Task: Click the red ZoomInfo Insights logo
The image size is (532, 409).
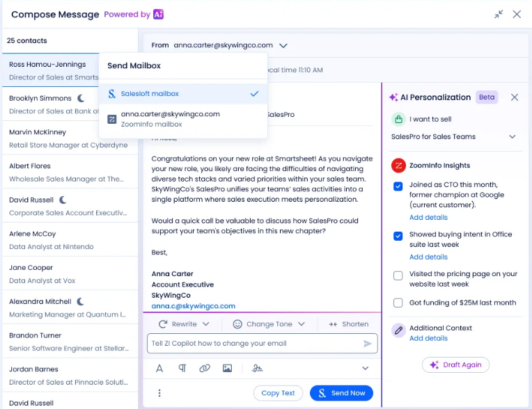Action: (x=399, y=166)
